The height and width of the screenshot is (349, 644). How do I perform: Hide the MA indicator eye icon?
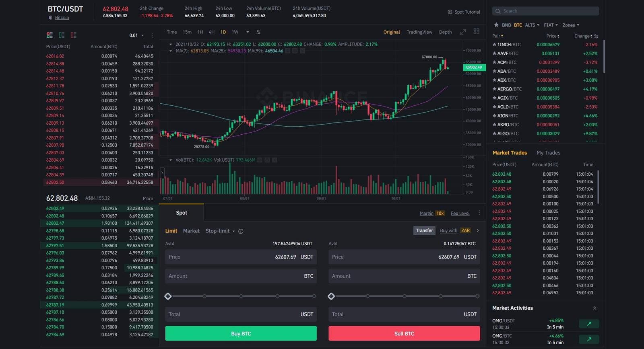coord(288,51)
